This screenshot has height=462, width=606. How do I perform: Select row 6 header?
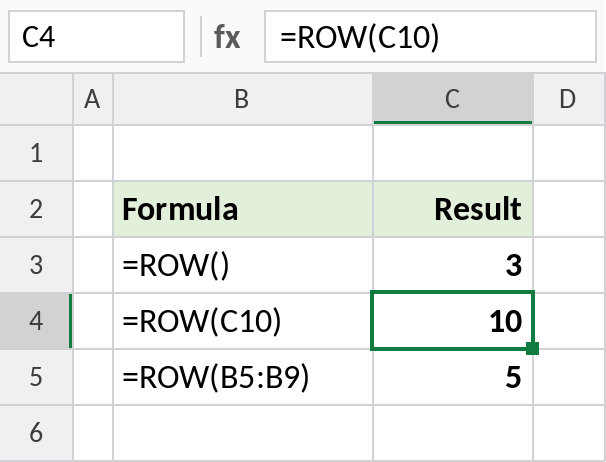point(36,433)
